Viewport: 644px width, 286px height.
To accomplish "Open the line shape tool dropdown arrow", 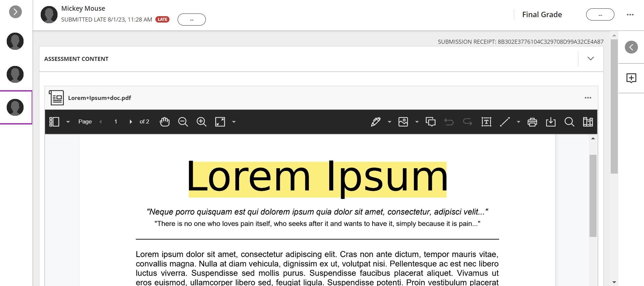I will point(518,122).
